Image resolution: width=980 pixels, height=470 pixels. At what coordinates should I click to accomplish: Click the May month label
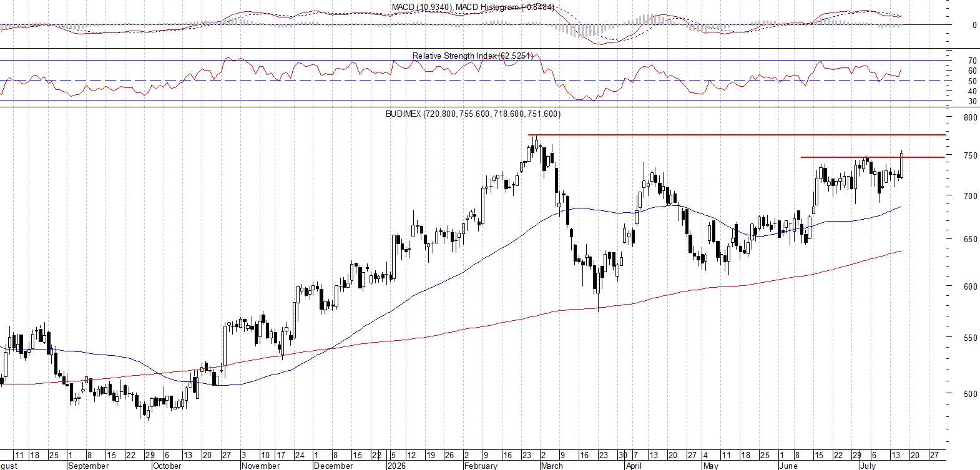point(711,466)
